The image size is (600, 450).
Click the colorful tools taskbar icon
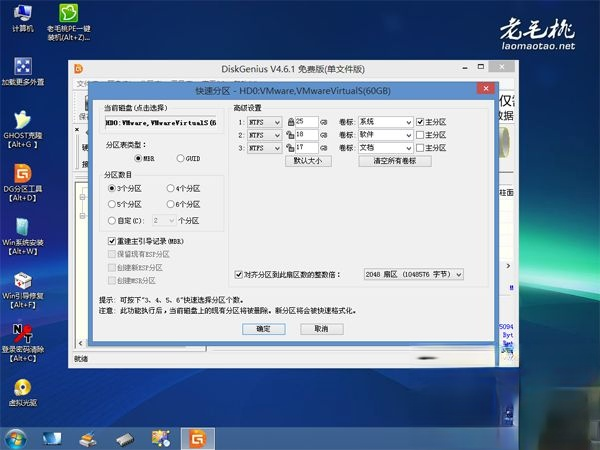(161, 439)
